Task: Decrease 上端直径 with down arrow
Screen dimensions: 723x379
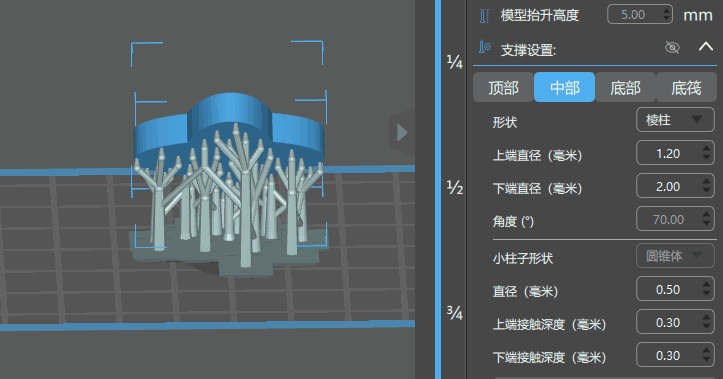Action: (706, 158)
